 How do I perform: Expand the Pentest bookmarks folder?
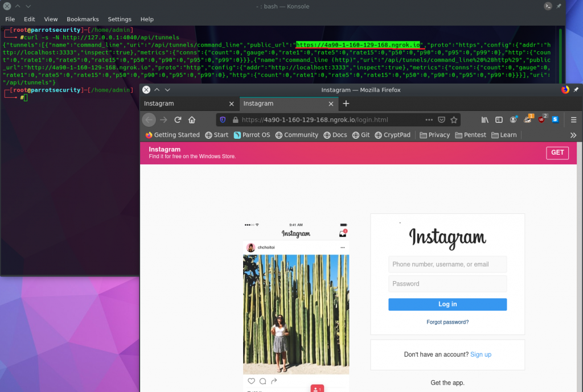pos(470,135)
